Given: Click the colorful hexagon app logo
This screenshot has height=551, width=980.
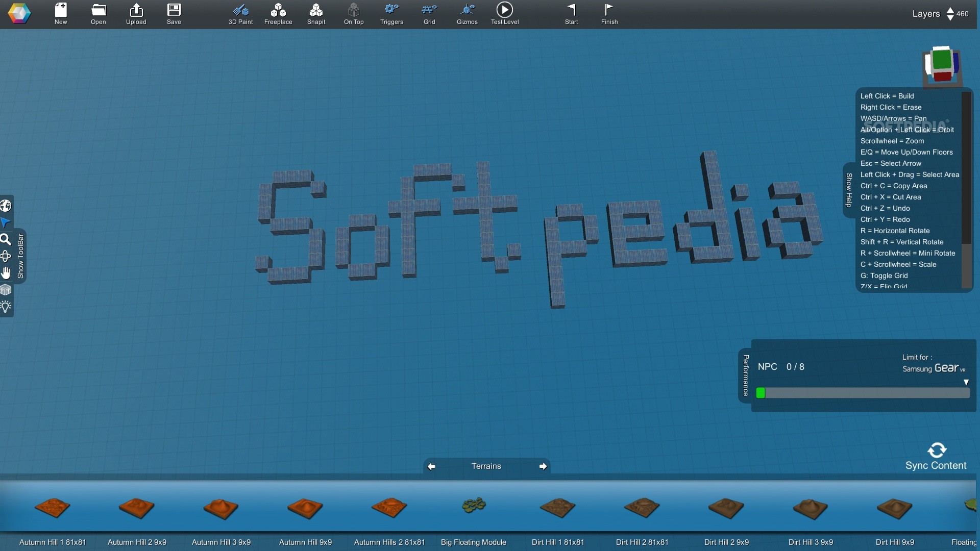Looking at the screenshot, I should pos(19,14).
